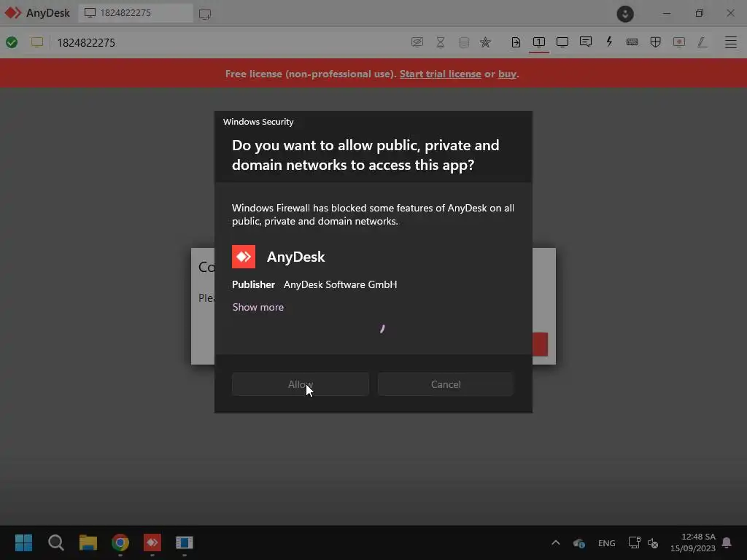Screen dimensions: 747x560
Task: Click the 1824822275 address field
Action: tap(86, 43)
